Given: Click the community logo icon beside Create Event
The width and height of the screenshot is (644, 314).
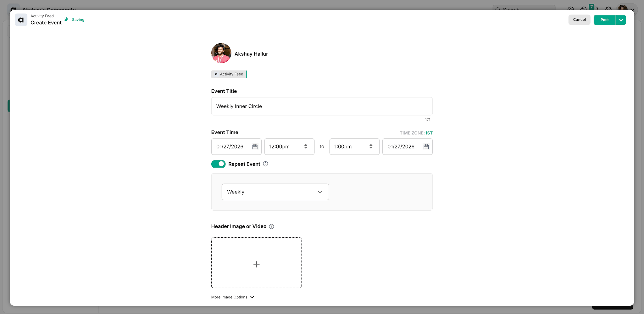Looking at the screenshot, I should pyautogui.click(x=21, y=20).
